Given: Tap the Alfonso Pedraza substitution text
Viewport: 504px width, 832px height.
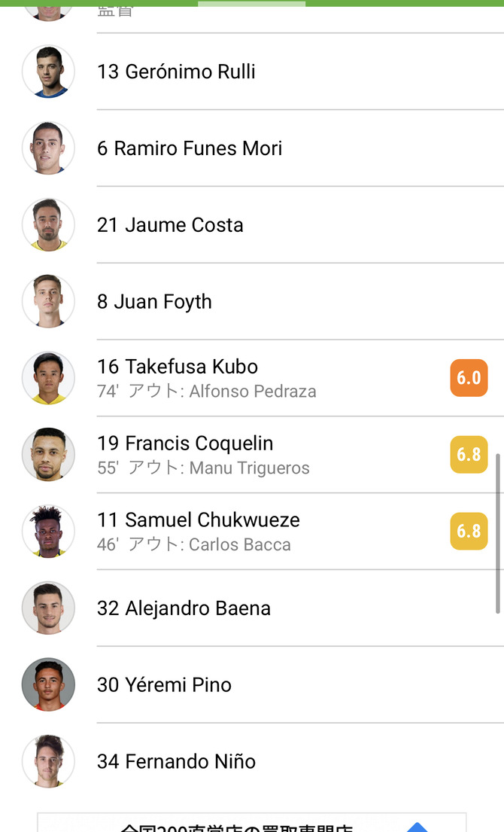Looking at the screenshot, I should pos(252,392).
